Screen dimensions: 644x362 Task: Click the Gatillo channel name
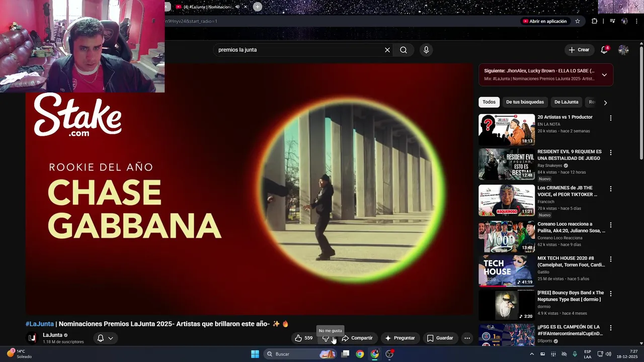[x=543, y=272]
